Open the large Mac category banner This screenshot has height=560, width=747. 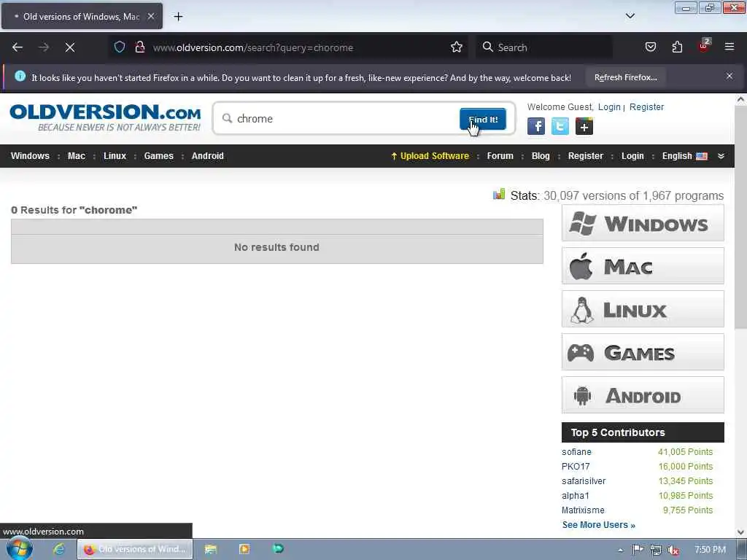643,266
